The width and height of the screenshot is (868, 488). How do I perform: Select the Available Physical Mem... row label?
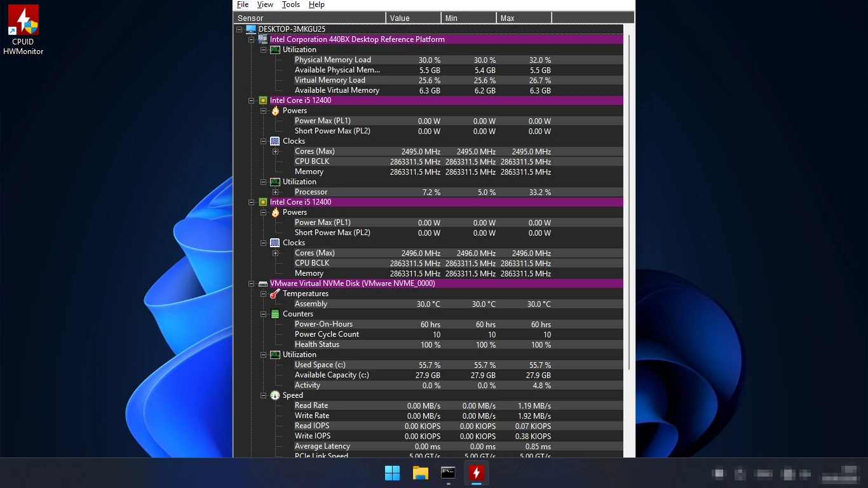pos(337,70)
